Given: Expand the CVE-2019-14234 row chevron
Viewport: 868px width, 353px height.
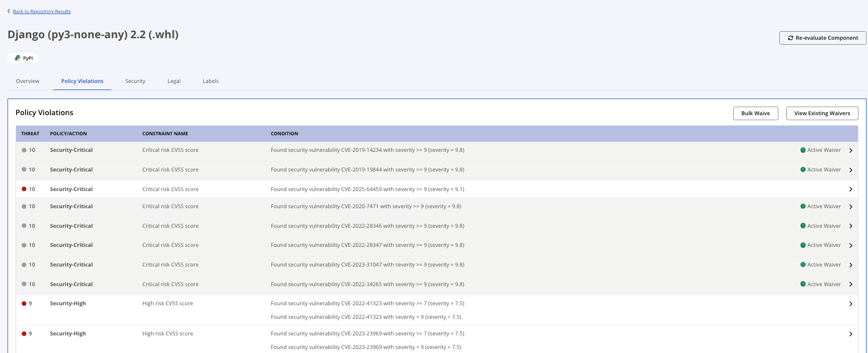Looking at the screenshot, I should pos(851,150).
